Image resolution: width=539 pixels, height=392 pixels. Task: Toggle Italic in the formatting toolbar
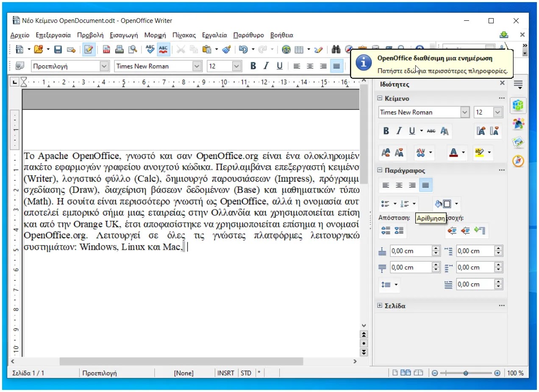pos(266,66)
